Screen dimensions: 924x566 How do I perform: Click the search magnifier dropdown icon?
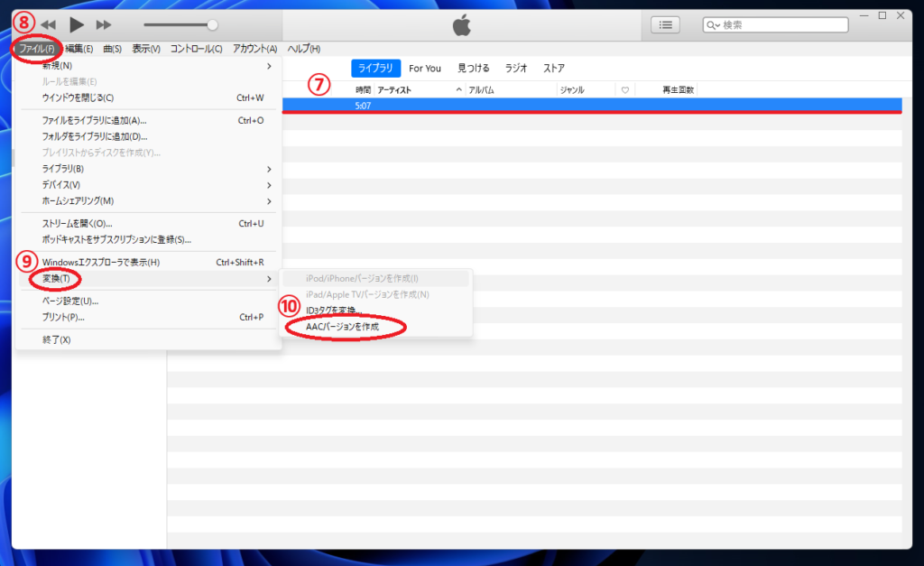click(x=713, y=24)
